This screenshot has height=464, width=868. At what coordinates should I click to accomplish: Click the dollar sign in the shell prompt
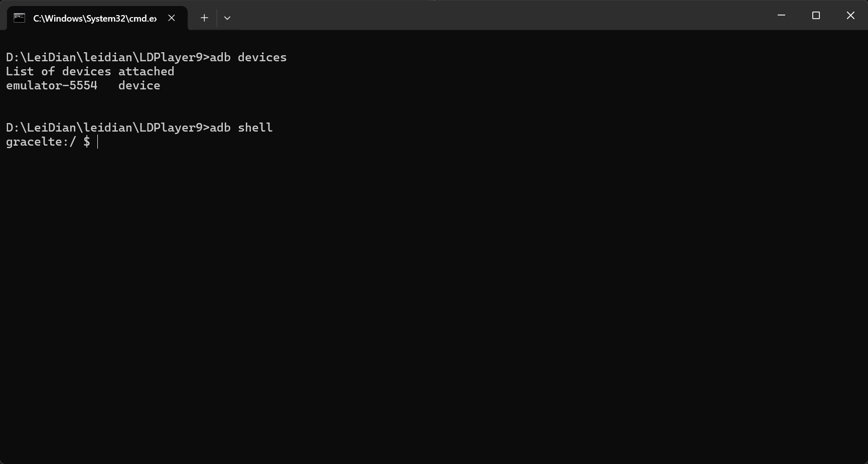(x=87, y=142)
